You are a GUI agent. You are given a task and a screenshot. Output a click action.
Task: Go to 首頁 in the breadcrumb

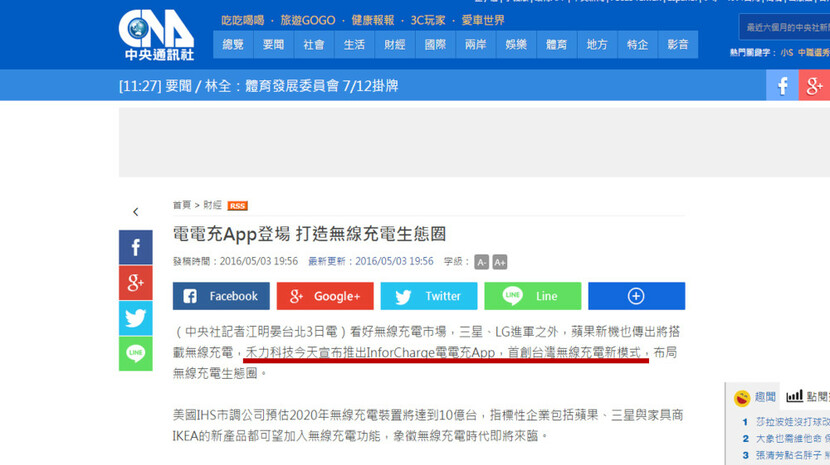point(181,205)
